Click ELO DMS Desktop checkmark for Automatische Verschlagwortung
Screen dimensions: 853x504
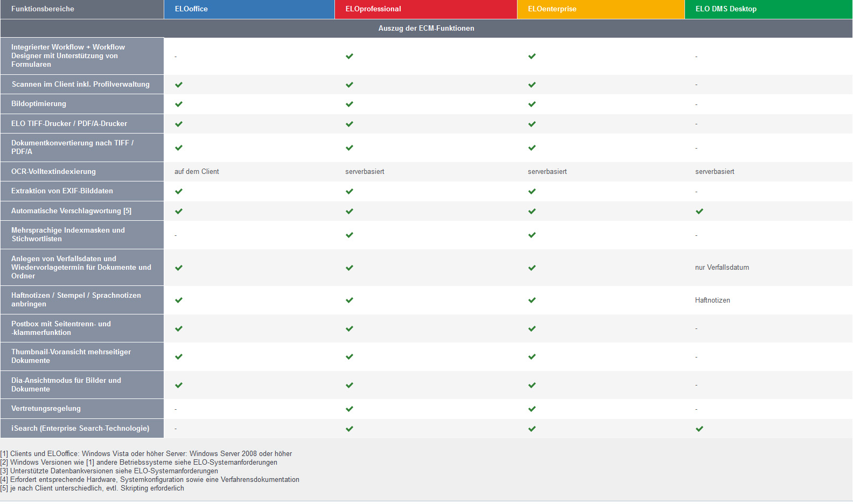700,211
